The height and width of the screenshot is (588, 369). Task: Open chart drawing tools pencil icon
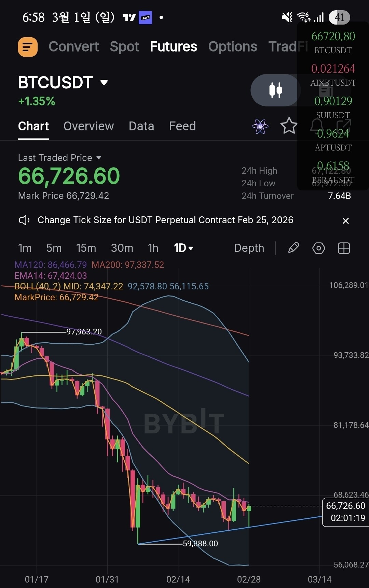293,248
